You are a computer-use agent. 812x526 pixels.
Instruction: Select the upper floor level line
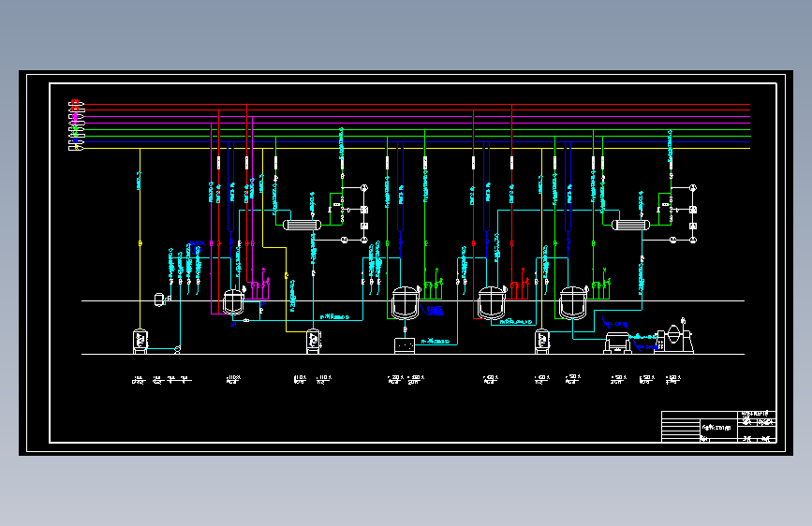pos(413,300)
